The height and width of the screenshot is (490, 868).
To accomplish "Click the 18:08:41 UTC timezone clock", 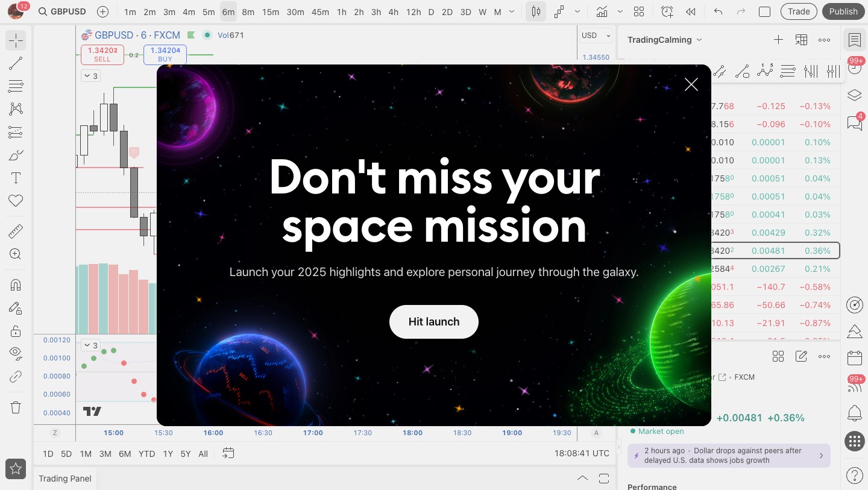I will click(x=582, y=453).
